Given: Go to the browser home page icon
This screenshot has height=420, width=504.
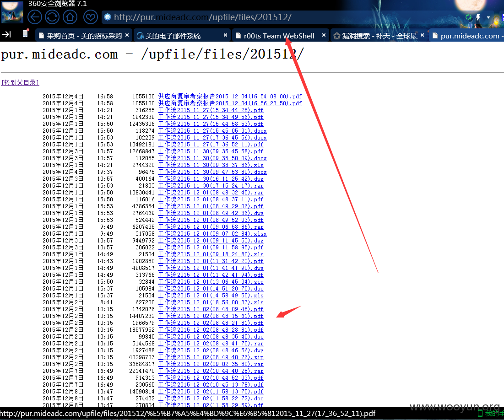Looking at the screenshot, I should click(70, 17).
